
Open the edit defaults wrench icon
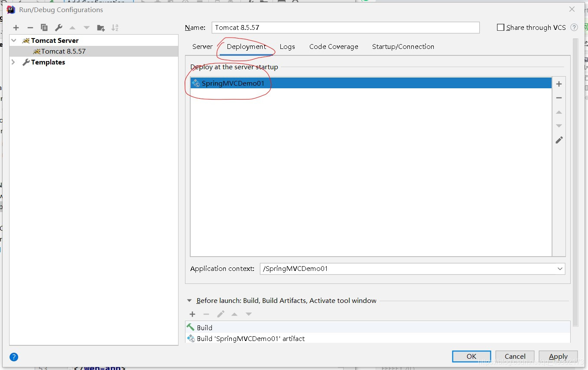click(x=58, y=28)
